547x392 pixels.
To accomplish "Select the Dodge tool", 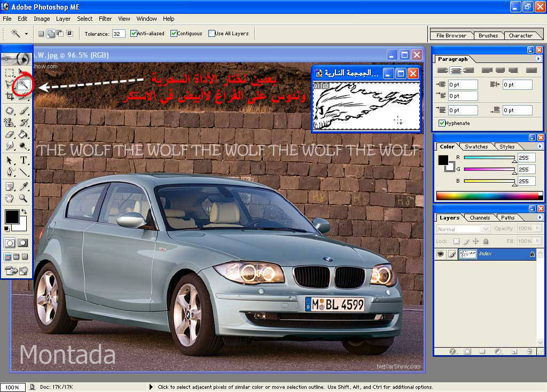I will [24, 146].
